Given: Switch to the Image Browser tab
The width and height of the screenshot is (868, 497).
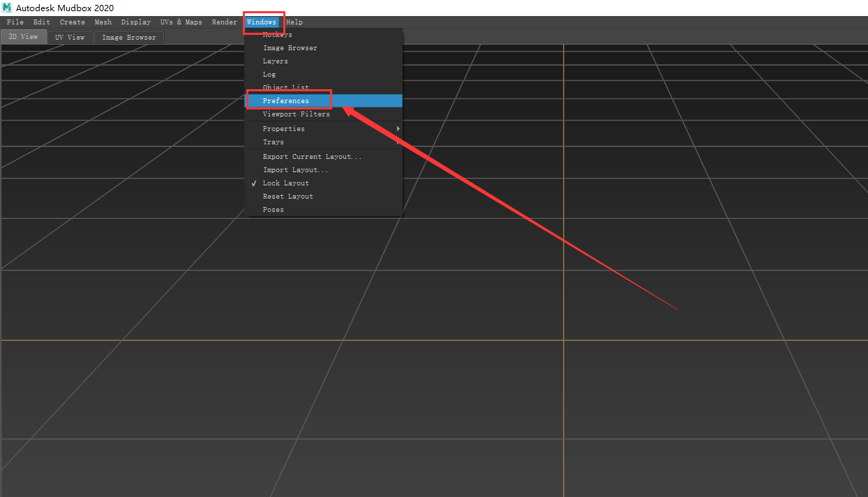Looking at the screenshot, I should (128, 37).
